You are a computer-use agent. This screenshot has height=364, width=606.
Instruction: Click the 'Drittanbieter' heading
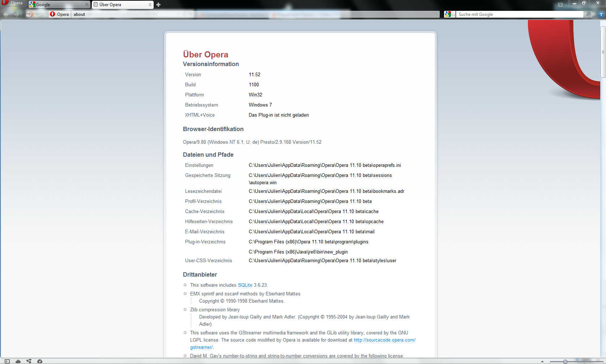point(200,275)
